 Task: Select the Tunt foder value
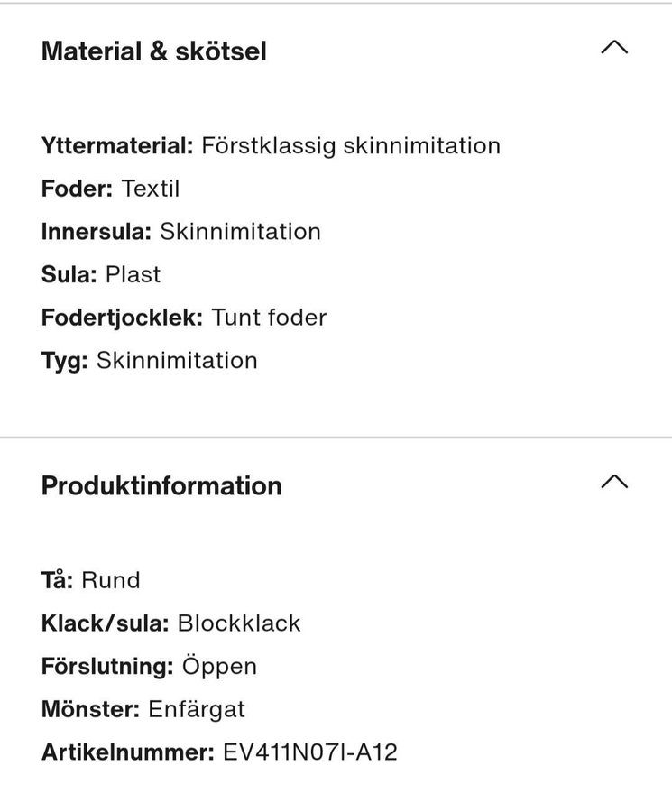point(269,318)
